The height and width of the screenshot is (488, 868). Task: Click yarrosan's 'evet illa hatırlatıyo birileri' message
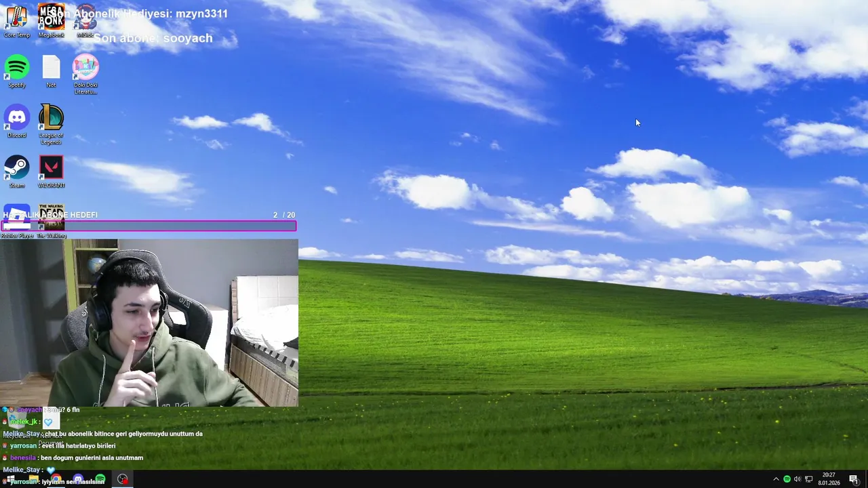tap(60, 446)
